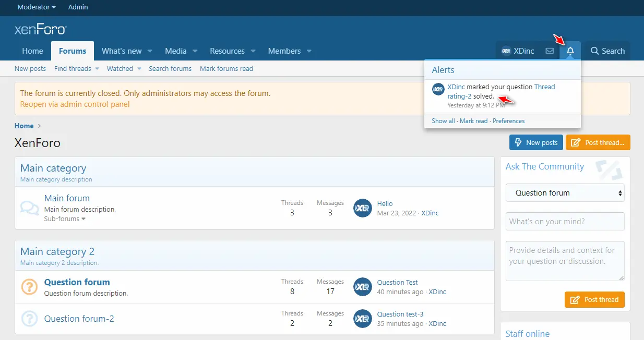Click the XDinc name in the alert
The image size is (644, 340).
pos(456,87)
